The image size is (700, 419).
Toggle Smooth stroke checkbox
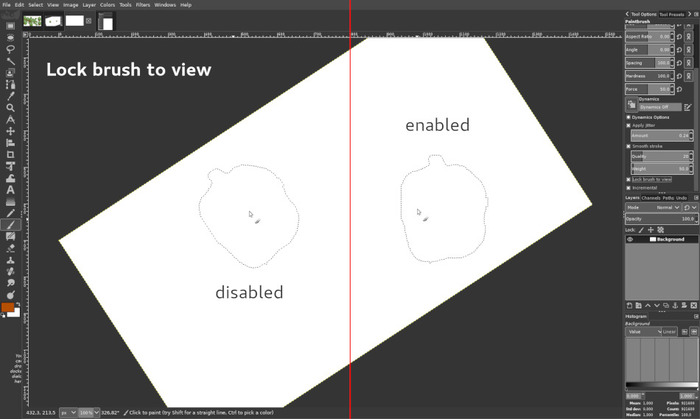tap(629, 146)
